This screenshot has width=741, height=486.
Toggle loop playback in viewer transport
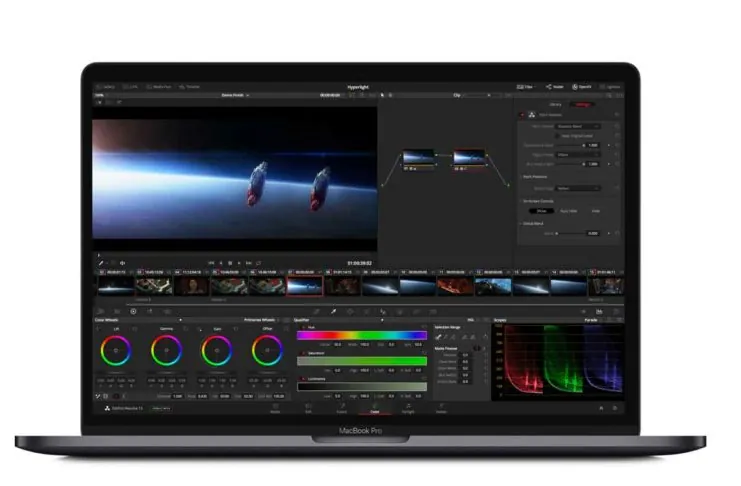(x=258, y=263)
